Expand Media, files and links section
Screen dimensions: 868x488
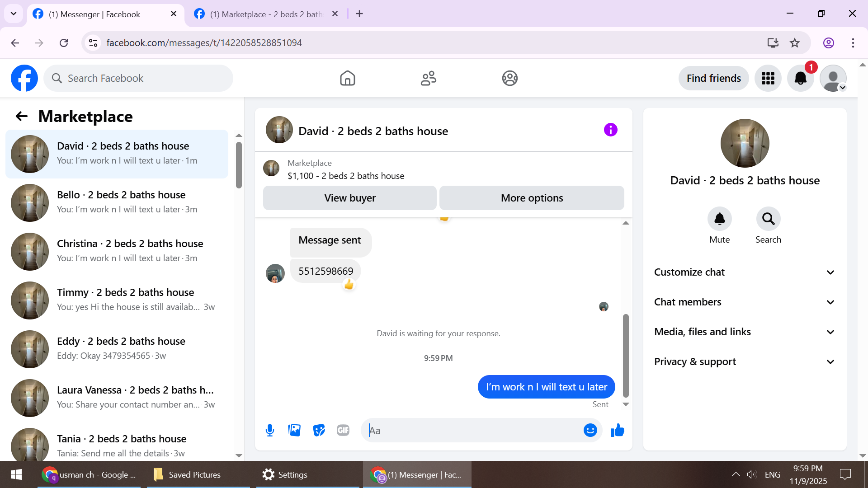point(745,332)
